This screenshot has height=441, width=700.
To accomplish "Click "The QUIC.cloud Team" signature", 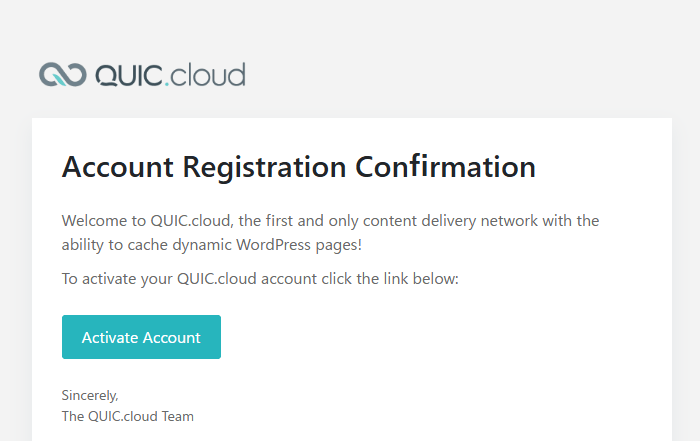I will click(x=127, y=416).
